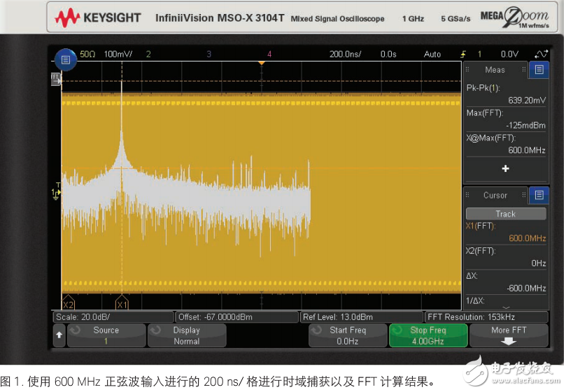Open the Source softkey menu
The image size is (566, 392).
point(106,335)
